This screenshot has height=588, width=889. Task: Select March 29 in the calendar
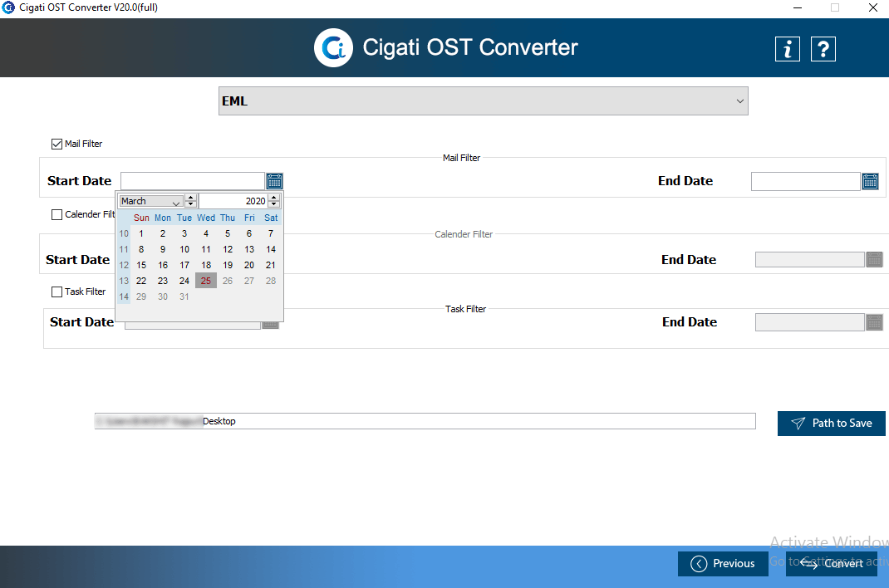tap(141, 296)
